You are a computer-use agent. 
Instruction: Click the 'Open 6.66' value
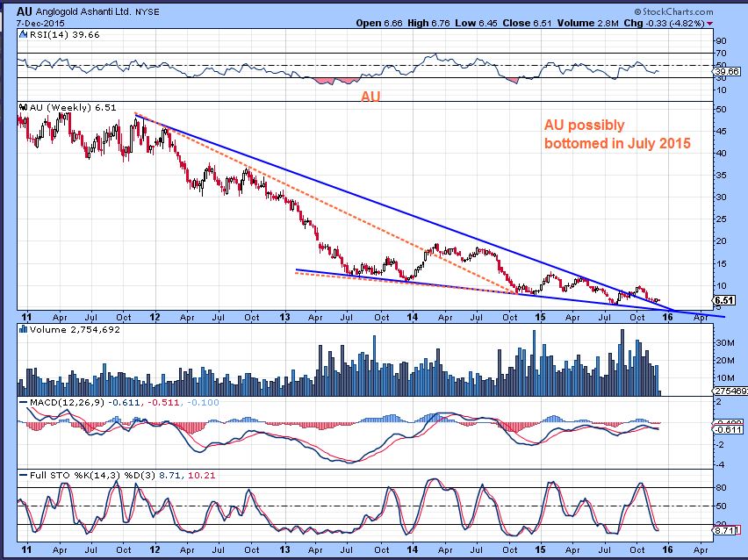[379, 23]
